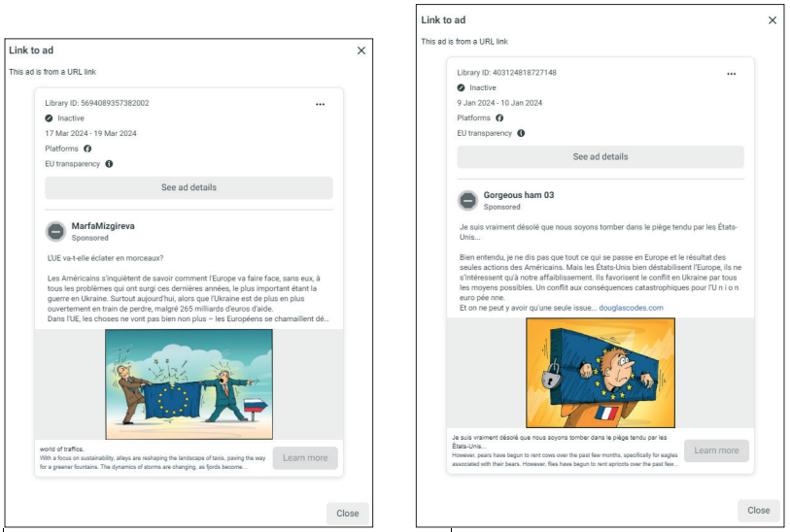
Task: Click the 'Inactive' status text in the right ad
Action: click(x=483, y=87)
